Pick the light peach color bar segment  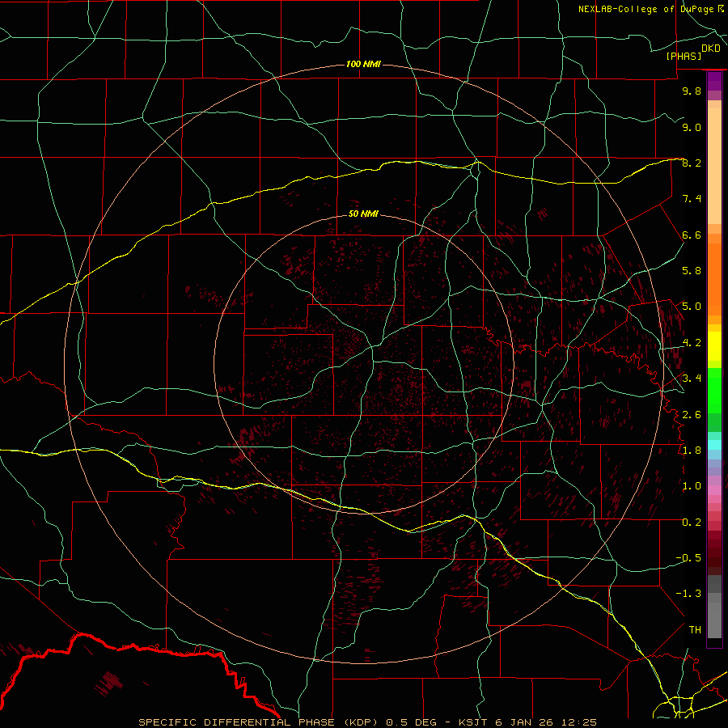[x=714, y=166]
